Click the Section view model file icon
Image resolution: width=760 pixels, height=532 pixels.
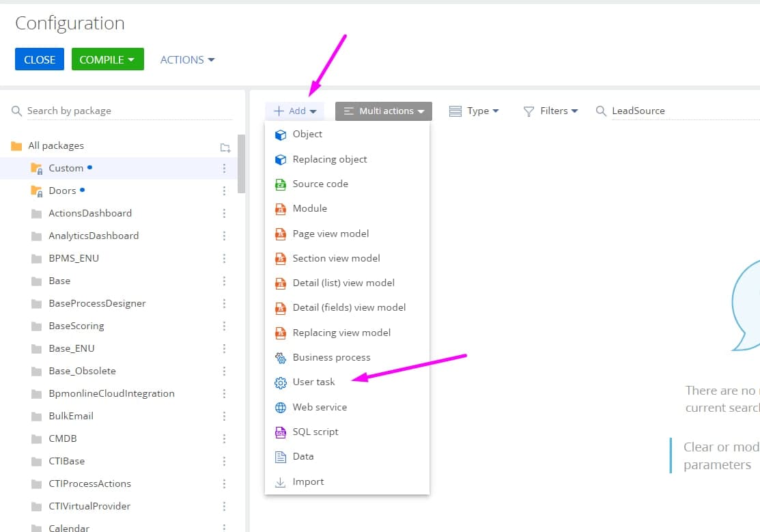pyautogui.click(x=280, y=259)
